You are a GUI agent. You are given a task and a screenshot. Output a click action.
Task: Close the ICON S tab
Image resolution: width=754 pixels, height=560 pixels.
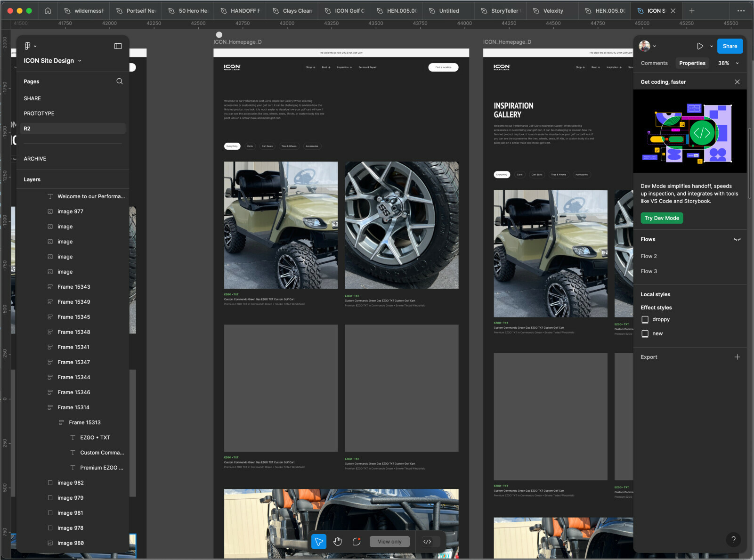(673, 11)
